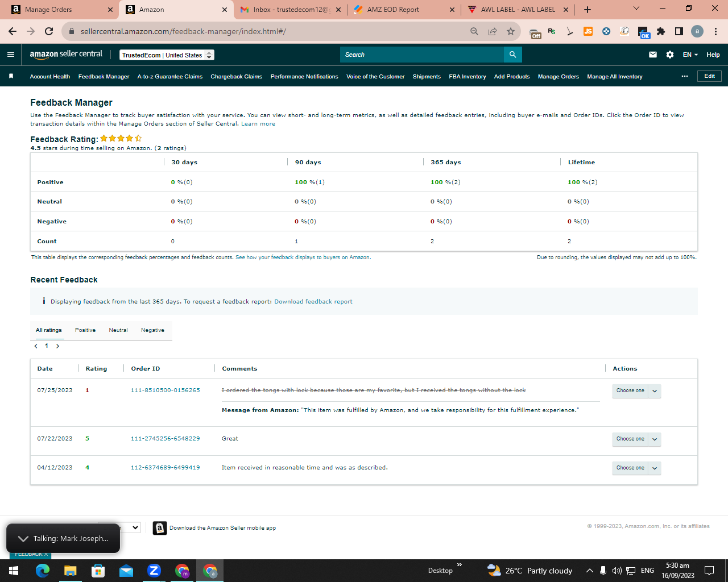
Task: Click the Learn more link
Action: [258, 124]
